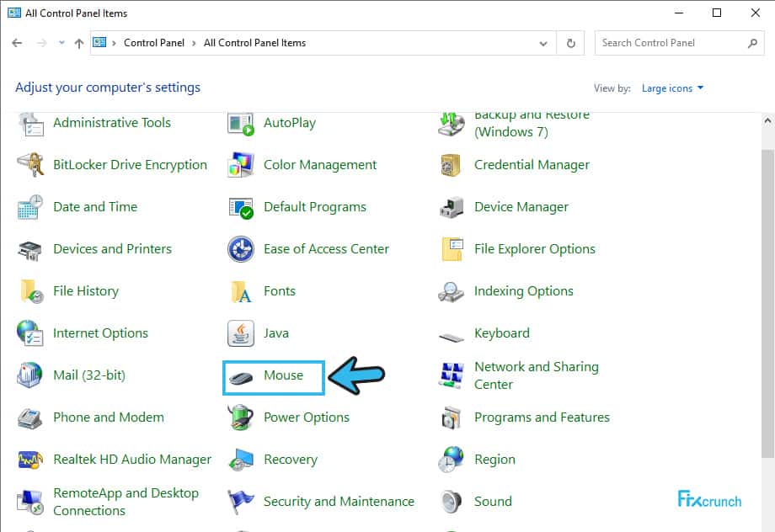775x532 pixels.
Task: Open Power Options text link
Action: [x=307, y=418]
